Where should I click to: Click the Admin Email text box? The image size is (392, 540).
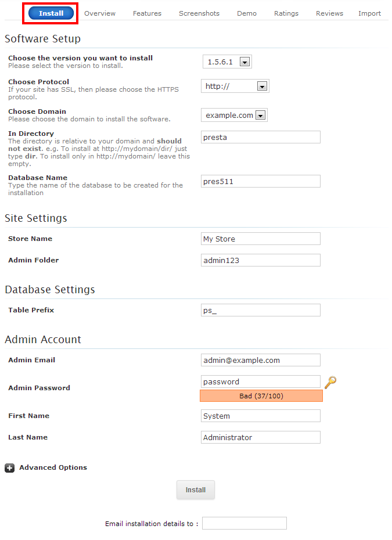point(260,360)
